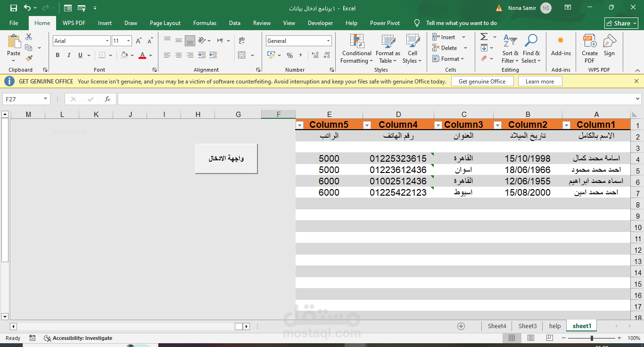This screenshot has width=644, height=347.
Task: Click the AutoSum sigma icon
Action: click(484, 37)
